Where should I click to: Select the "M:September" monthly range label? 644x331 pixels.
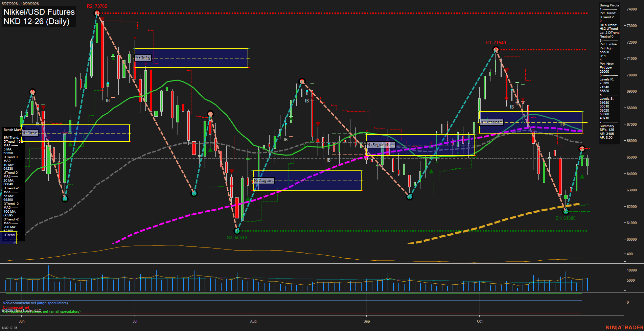coord(381,145)
